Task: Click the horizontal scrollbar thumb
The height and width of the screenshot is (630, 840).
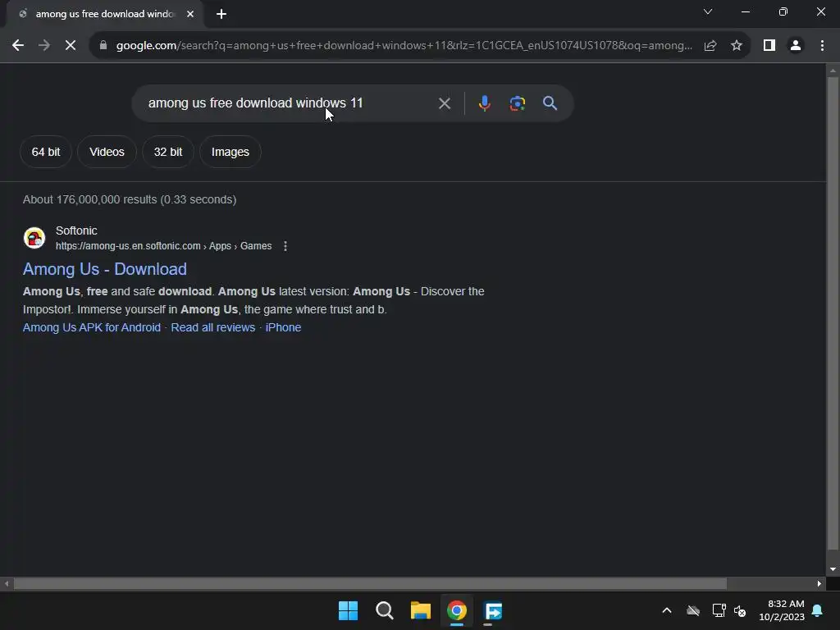Action: click(370, 584)
